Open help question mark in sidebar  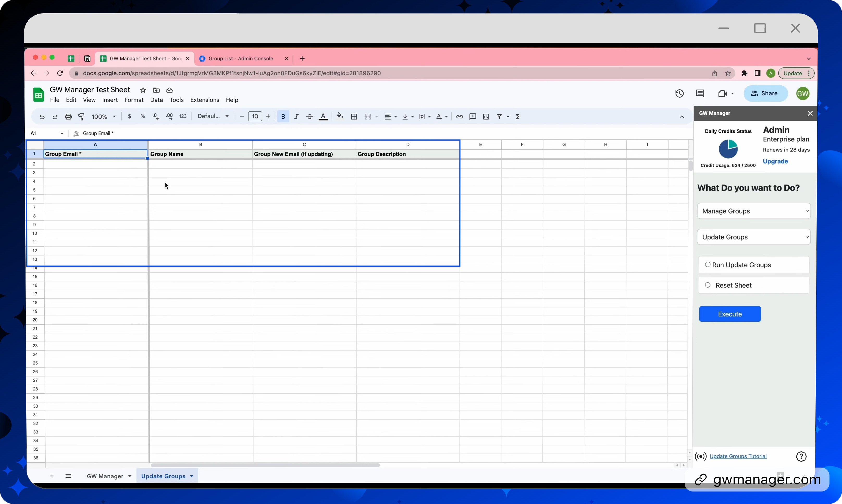click(x=801, y=456)
